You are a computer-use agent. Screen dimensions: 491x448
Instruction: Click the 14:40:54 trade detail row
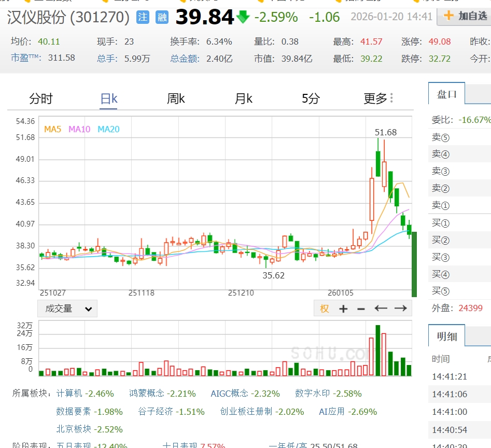pos(459,429)
